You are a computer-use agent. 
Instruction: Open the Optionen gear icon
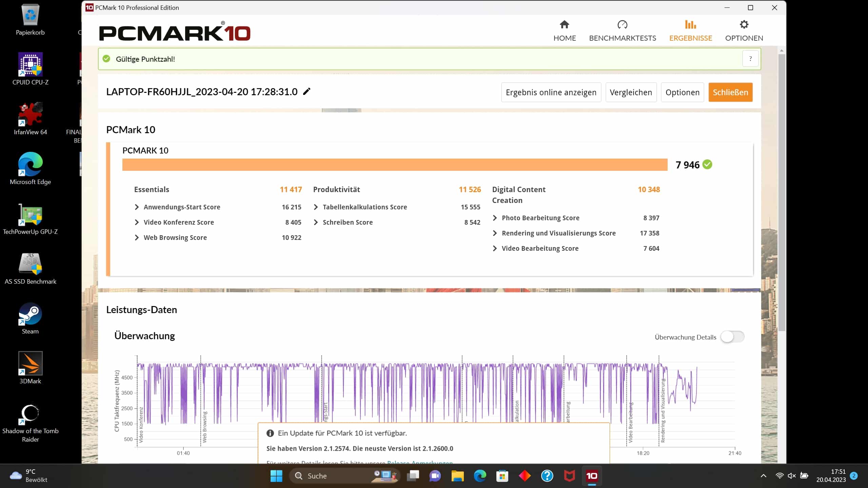point(744,25)
